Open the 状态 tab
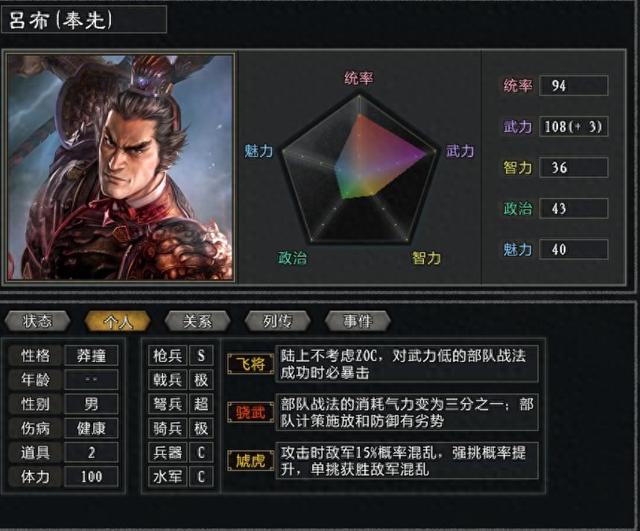Viewport: 640px width, 531px height. (38, 321)
